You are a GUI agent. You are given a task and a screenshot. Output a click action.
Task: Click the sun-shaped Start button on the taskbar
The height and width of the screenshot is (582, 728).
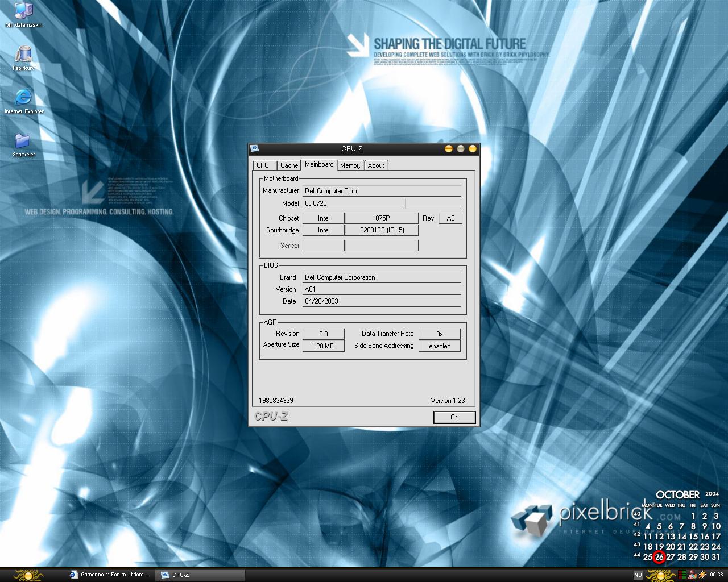28,575
